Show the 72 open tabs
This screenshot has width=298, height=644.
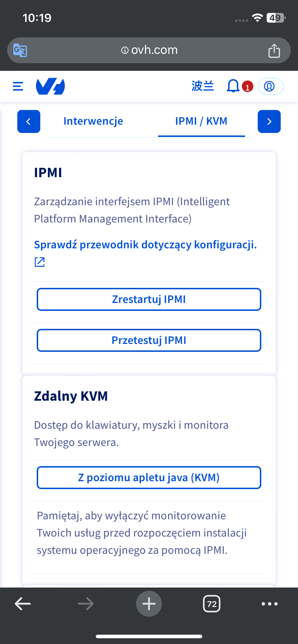point(212,604)
